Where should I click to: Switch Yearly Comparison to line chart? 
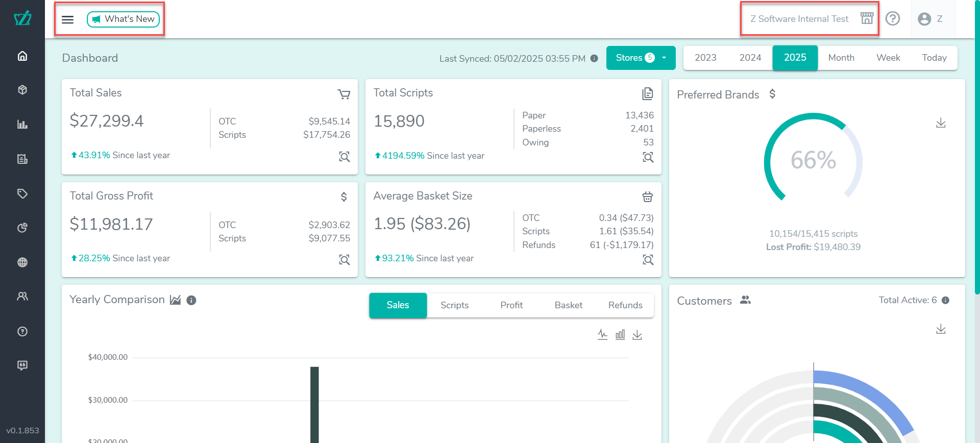603,335
